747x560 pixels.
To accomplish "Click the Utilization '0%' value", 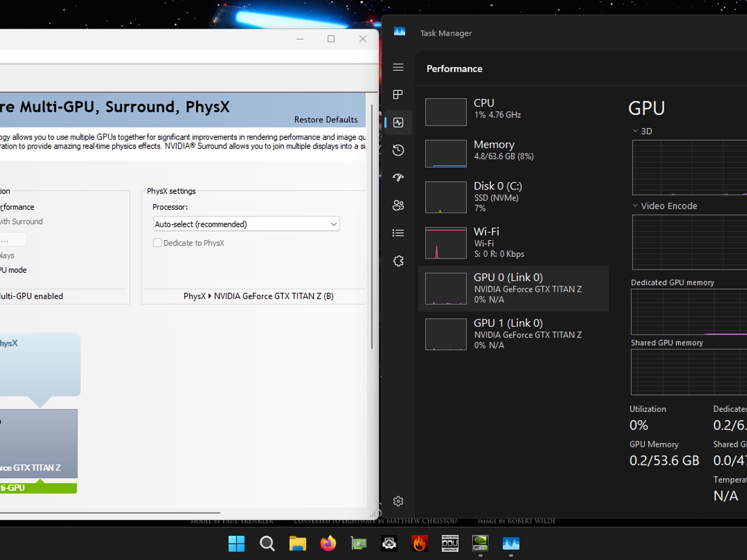I will click(x=639, y=425).
